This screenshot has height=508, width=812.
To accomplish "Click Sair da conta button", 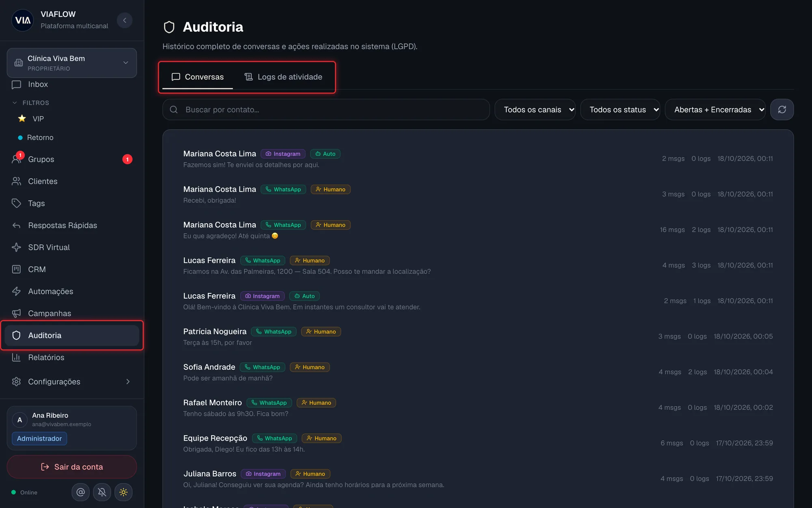I will point(72,467).
